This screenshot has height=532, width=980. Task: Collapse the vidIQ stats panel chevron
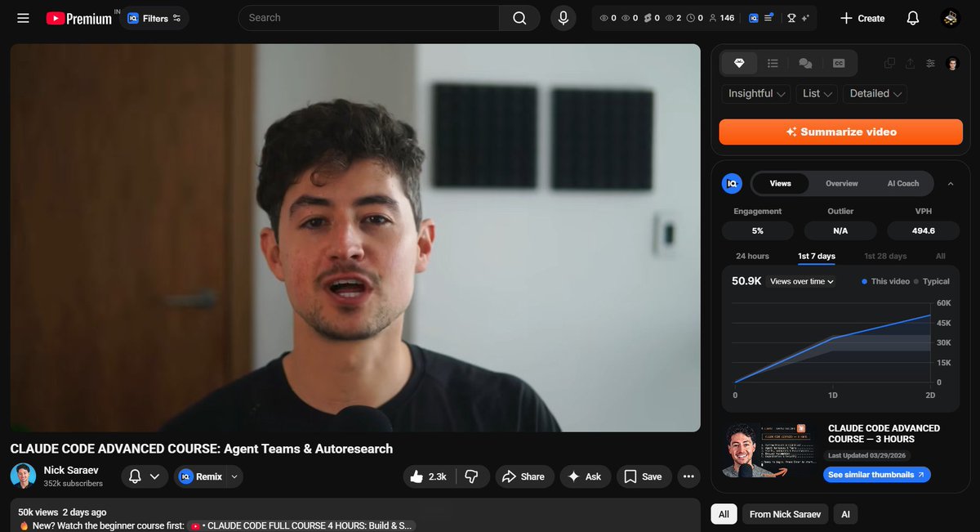pyautogui.click(x=951, y=184)
